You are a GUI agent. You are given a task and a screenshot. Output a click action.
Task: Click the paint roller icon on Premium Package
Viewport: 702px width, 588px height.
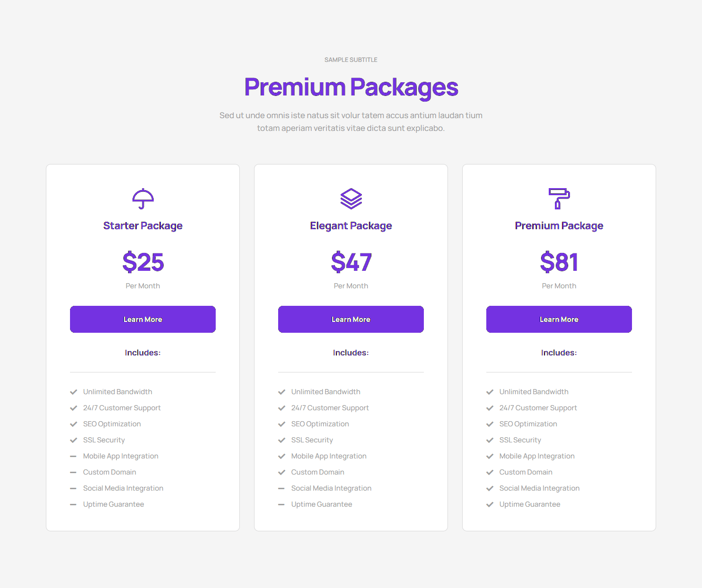559,199
